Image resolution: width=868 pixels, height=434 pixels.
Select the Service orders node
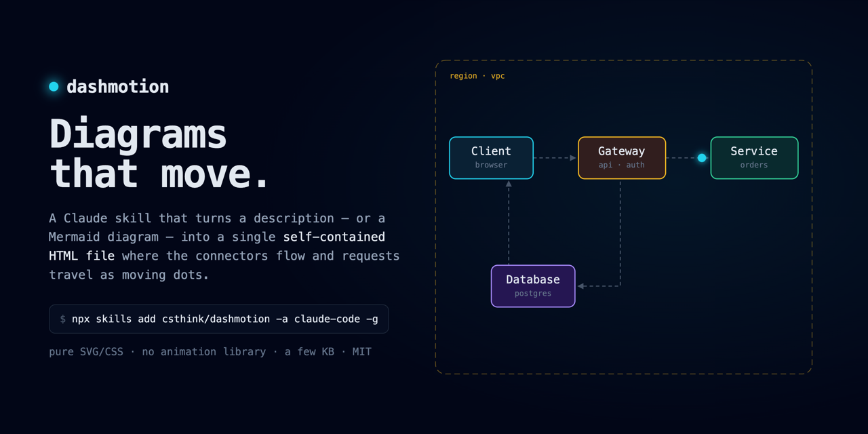(x=754, y=158)
